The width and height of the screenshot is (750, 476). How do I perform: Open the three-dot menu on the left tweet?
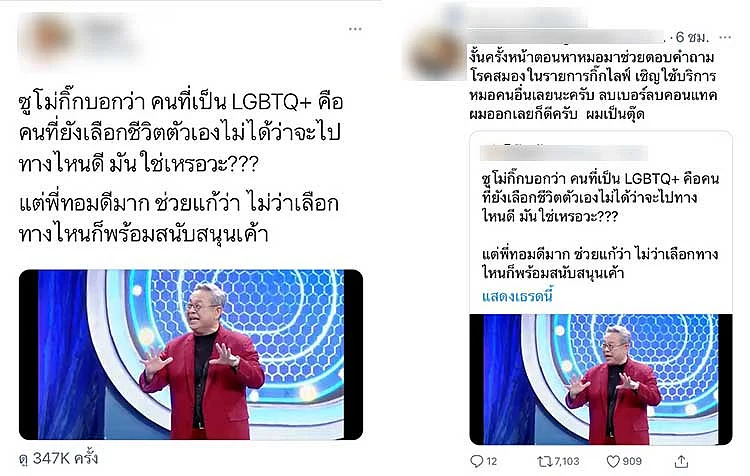tap(355, 29)
